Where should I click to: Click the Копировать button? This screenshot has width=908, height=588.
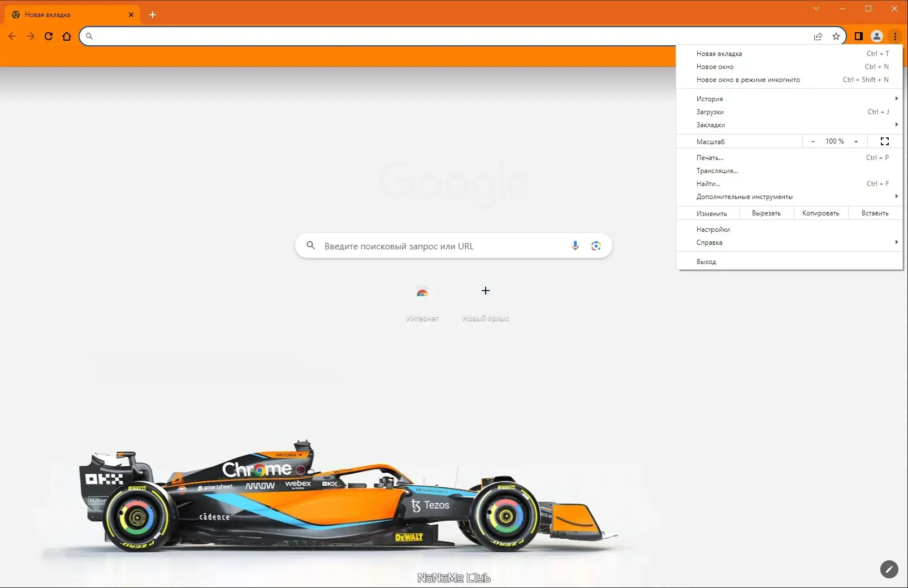click(x=820, y=213)
